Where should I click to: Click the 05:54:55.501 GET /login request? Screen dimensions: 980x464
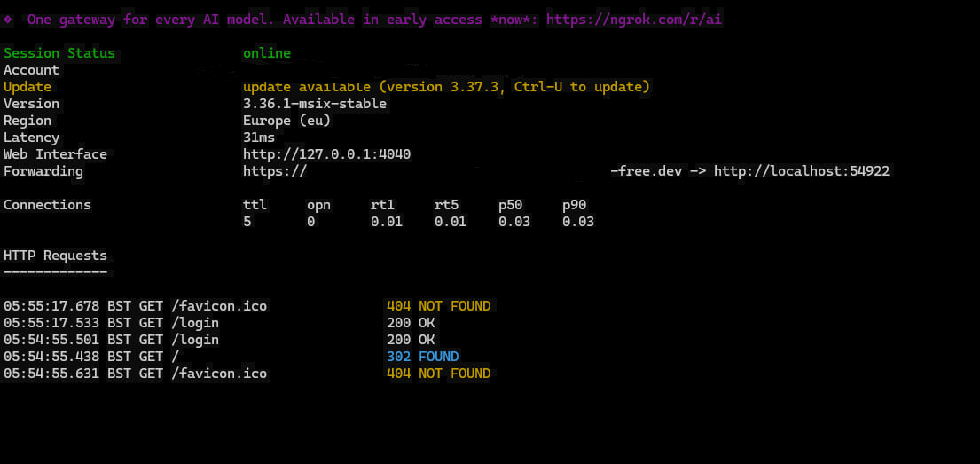click(111, 340)
